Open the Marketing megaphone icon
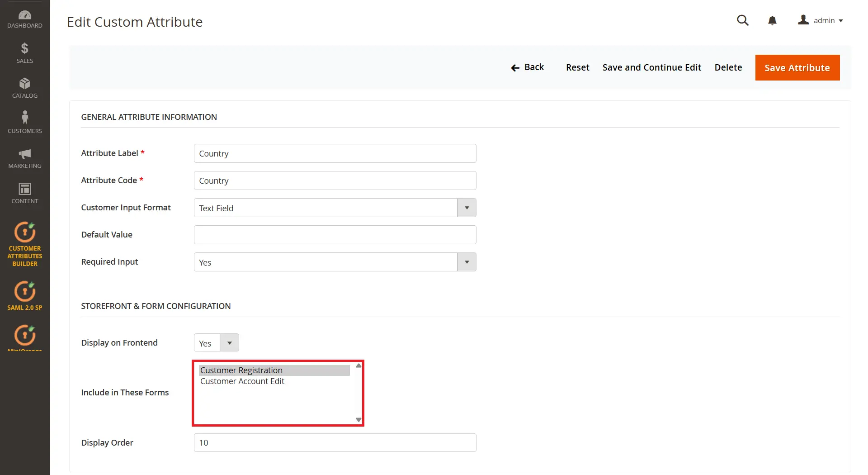The image size is (868, 475). click(x=25, y=157)
